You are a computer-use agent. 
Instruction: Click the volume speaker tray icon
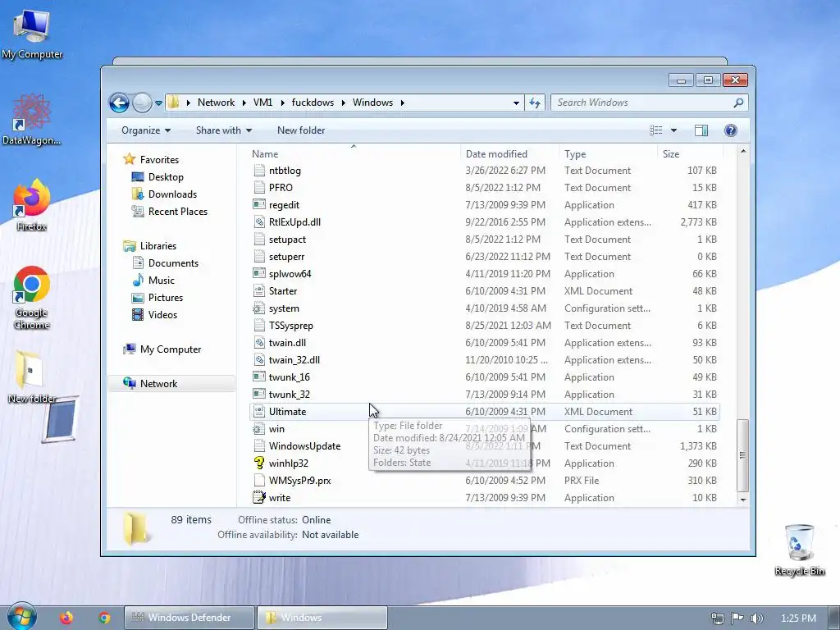[x=756, y=619]
